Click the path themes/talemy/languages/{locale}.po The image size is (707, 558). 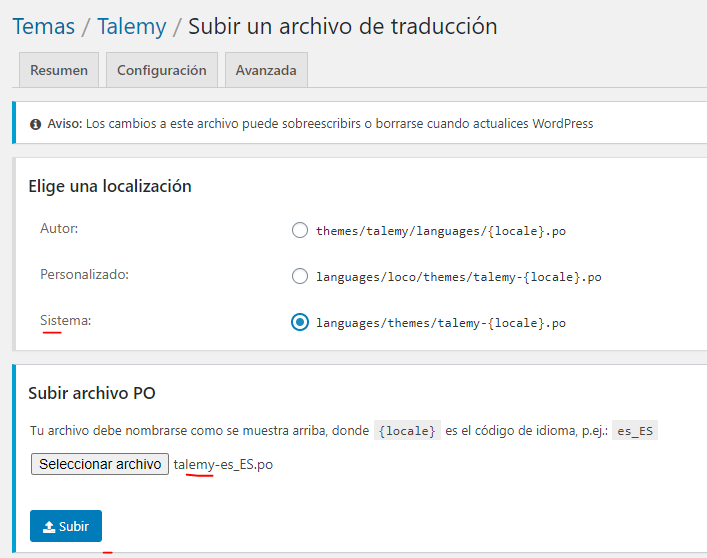click(x=441, y=231)
